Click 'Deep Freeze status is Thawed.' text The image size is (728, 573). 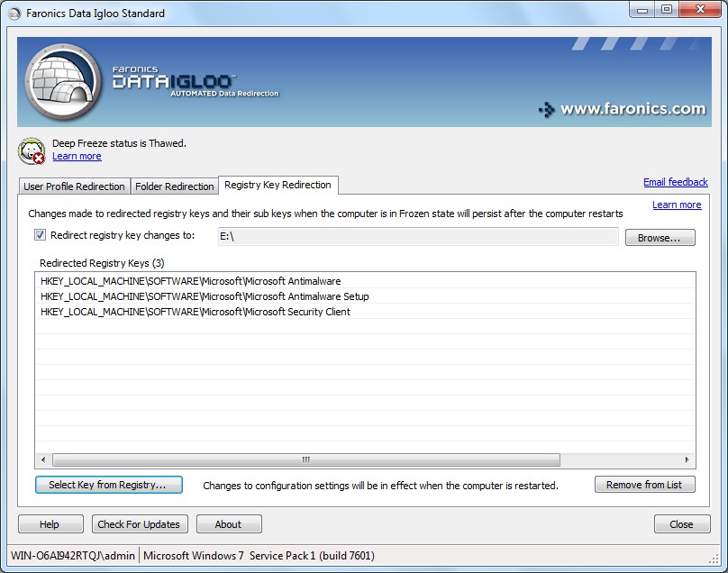click(x=119, y=143)
